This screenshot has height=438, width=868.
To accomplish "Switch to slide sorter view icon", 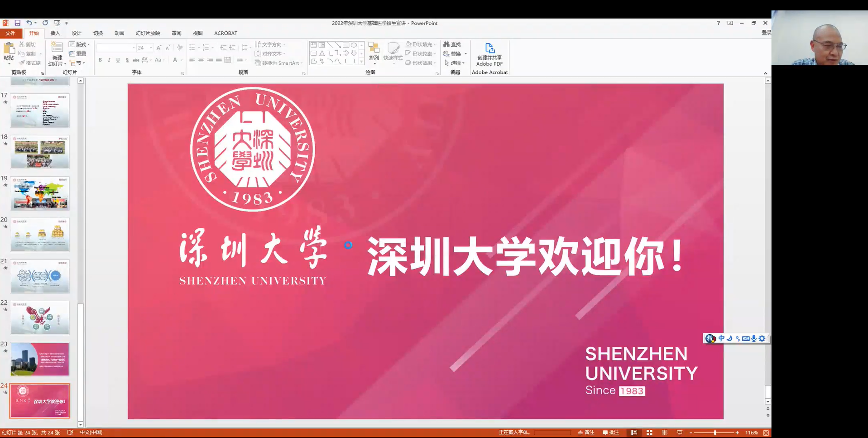I will pos(649,433).
